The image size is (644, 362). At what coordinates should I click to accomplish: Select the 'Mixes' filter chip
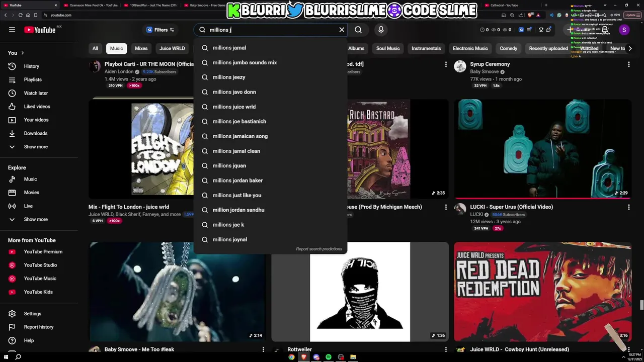pos(141,48)
